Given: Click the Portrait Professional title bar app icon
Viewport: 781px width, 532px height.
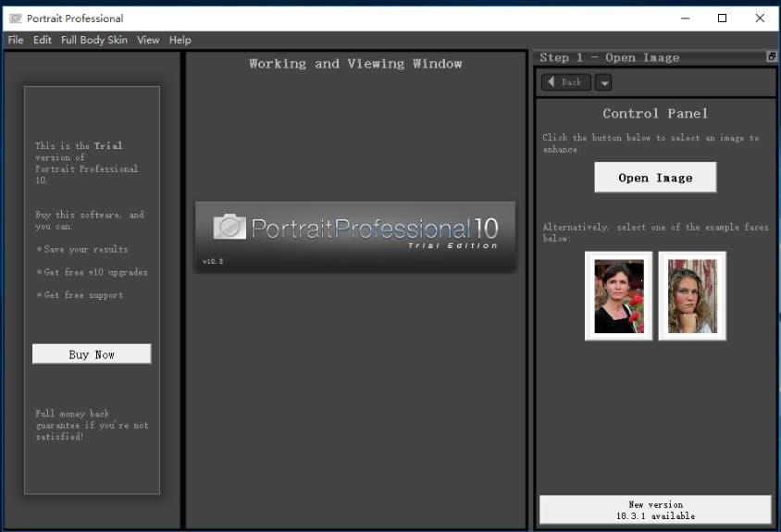Looking at the screenshot, I should click(x=16, y=19).
